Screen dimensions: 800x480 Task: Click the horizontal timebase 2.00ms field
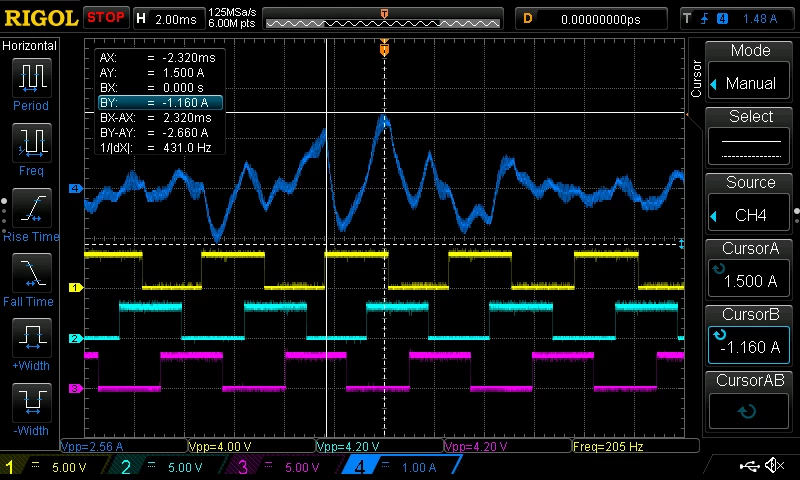[x=168, y=19]
